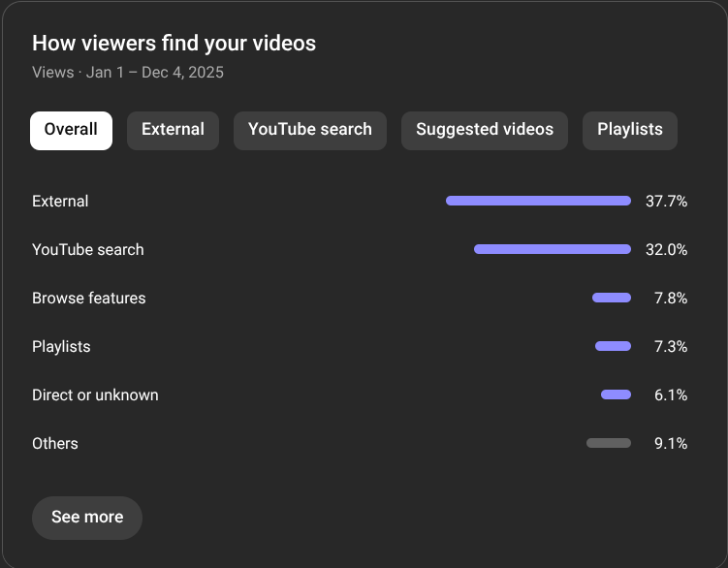The width and height of the screenshot is (728, 568).
Task: Click the Browse features purple bar
Action: tap(611, 298)
